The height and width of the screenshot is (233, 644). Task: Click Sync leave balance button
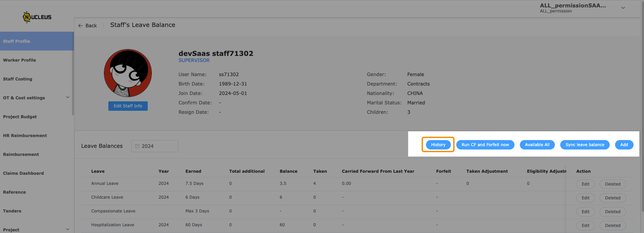585,145
